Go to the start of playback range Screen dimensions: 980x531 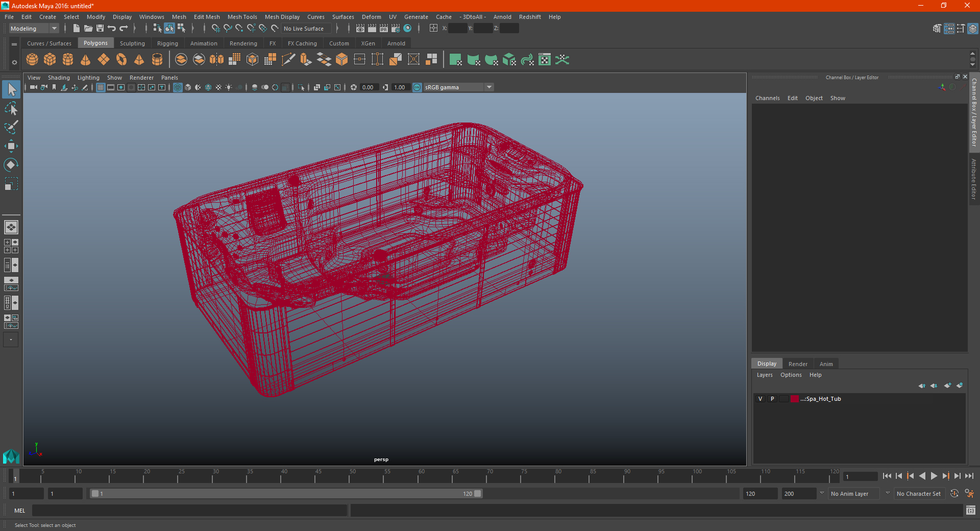coord(887,476)
